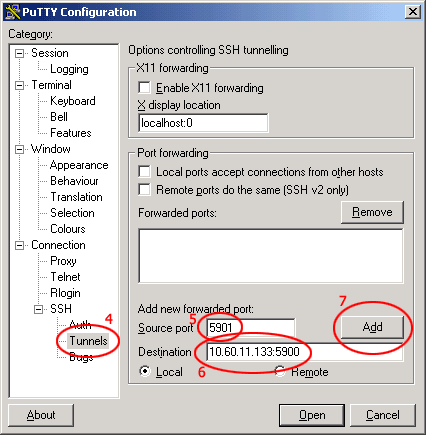Open the Bugs category under SSH
Image resolution: width=426 pixels, height=435 pixels.
tap(81, 357)
